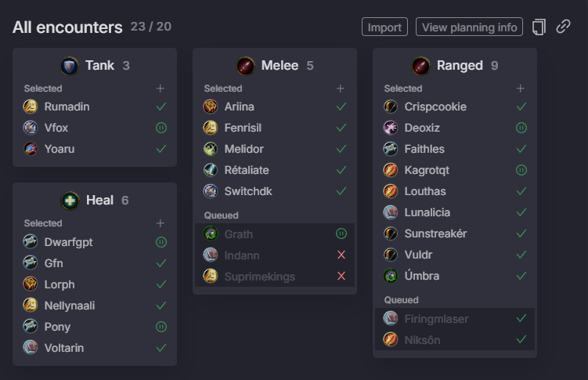Screen dimensions: 588x380
Task: Add a player with the Tank plus icon
Action: click(161, 89)
